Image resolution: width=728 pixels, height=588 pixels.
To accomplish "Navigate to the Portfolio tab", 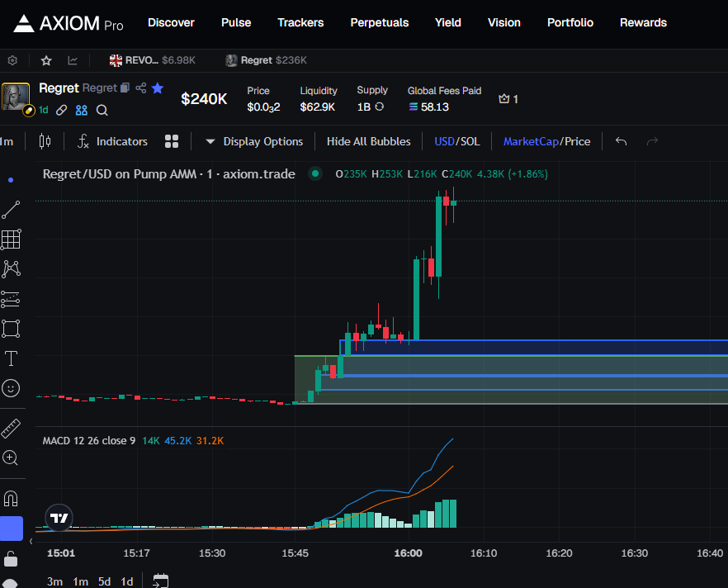I will tap(570, 23).
